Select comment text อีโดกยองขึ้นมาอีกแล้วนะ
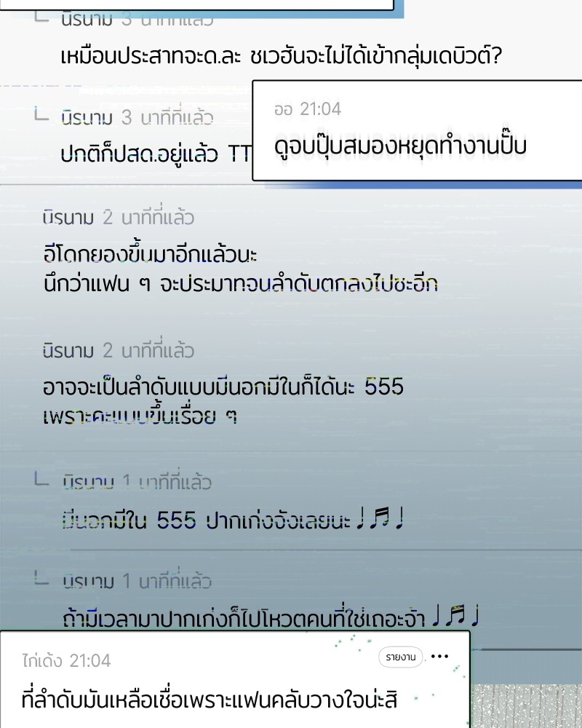This screenshot has width=582, height=728. [x=150, y=254]
